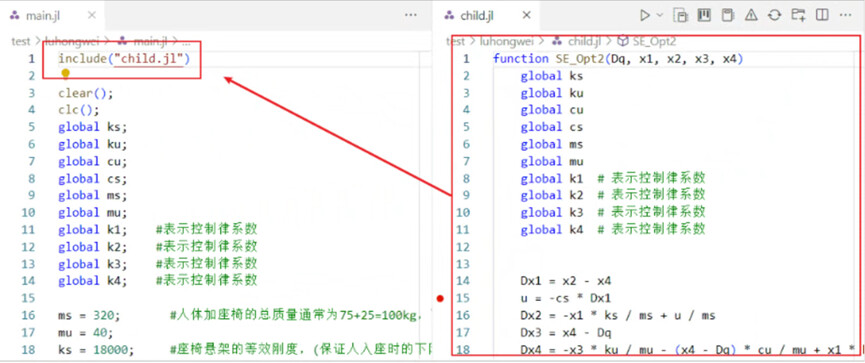Image resolution: width=865 pixels, height=363 pixels.
Task: Click 'Dx3 = x4 - Dq' line in child.jl
Action: [x=566, y=333]
